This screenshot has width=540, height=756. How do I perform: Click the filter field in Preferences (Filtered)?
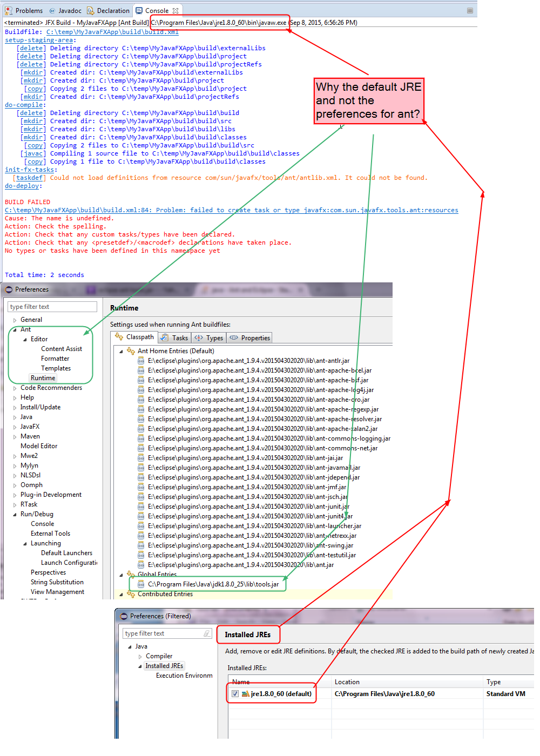point(167,633)
